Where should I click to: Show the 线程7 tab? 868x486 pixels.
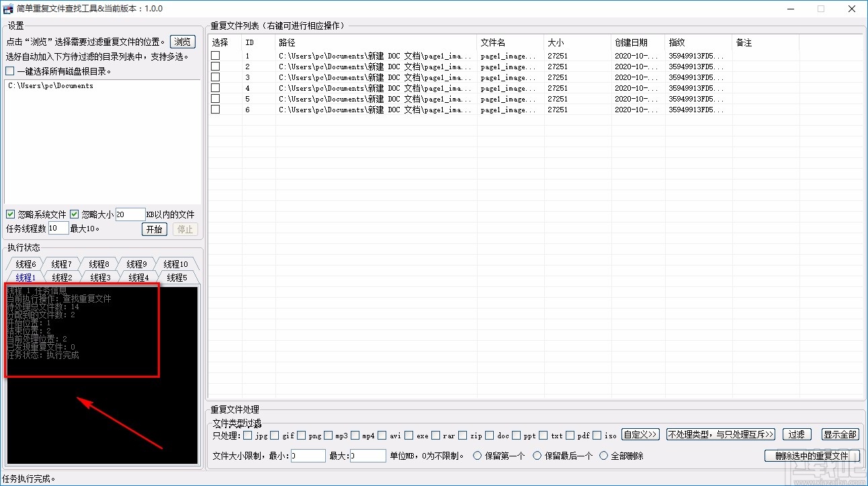click(60, 264)
